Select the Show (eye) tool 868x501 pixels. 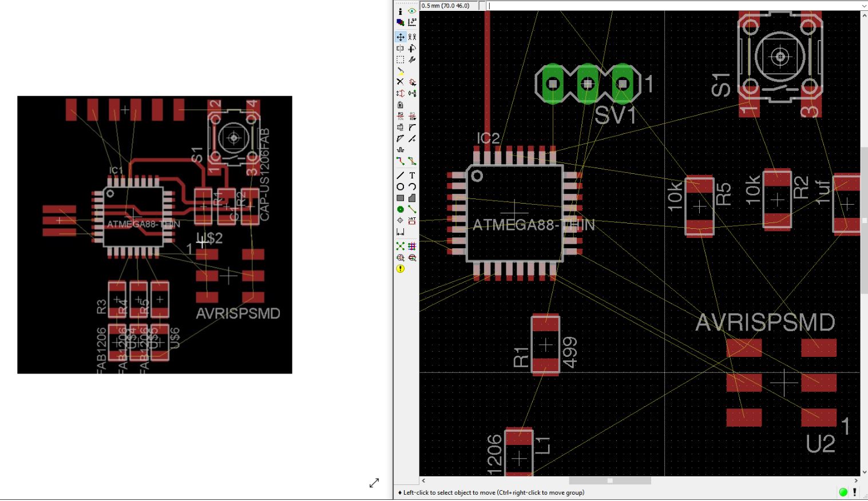pos(412,11)
